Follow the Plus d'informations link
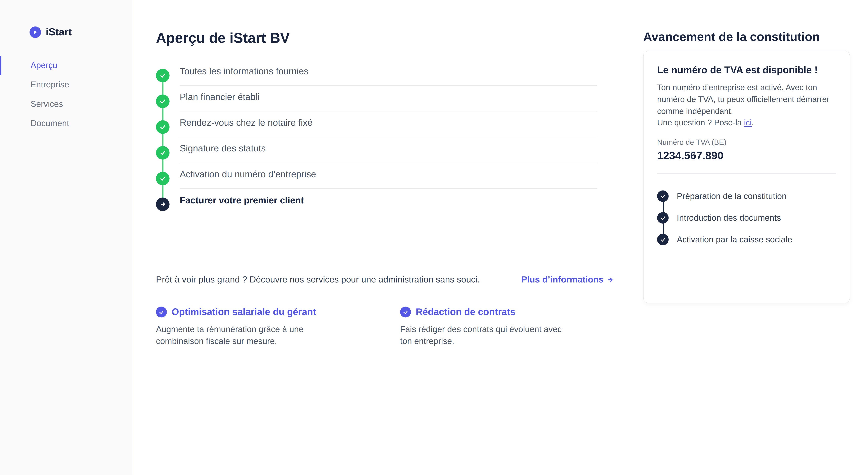Viewport: 868px width, 475px height. coord(567,279)
